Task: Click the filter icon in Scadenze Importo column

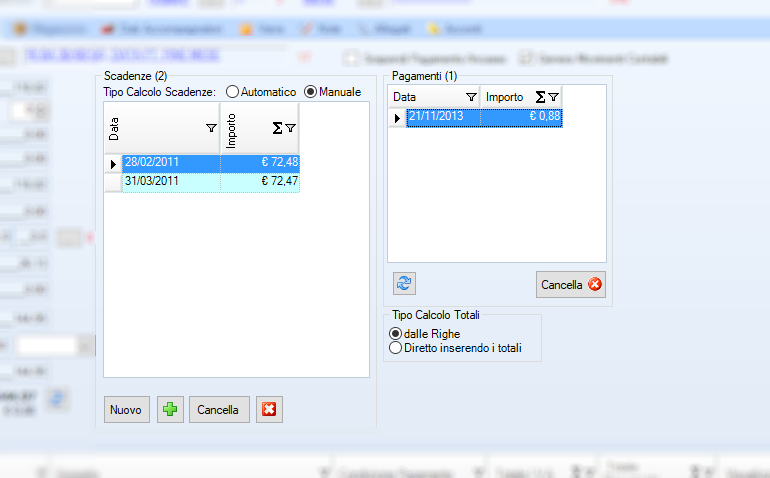Action: point(290,128)
